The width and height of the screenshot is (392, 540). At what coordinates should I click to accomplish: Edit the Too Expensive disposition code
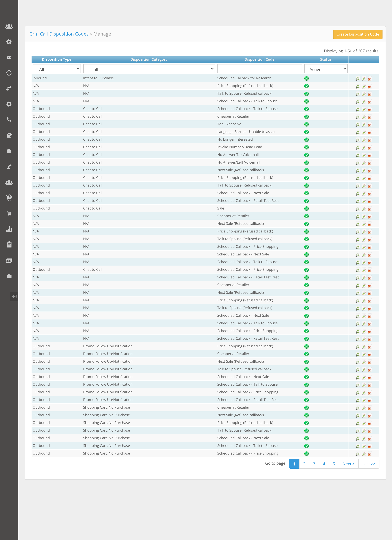pos(364,125)
